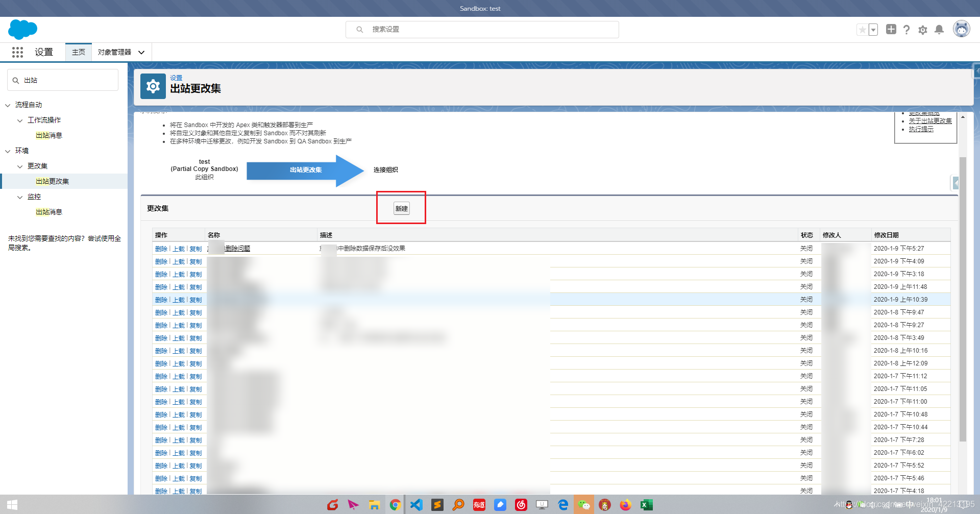Open Visual Studio Code from the taskbar

[416, 505]
